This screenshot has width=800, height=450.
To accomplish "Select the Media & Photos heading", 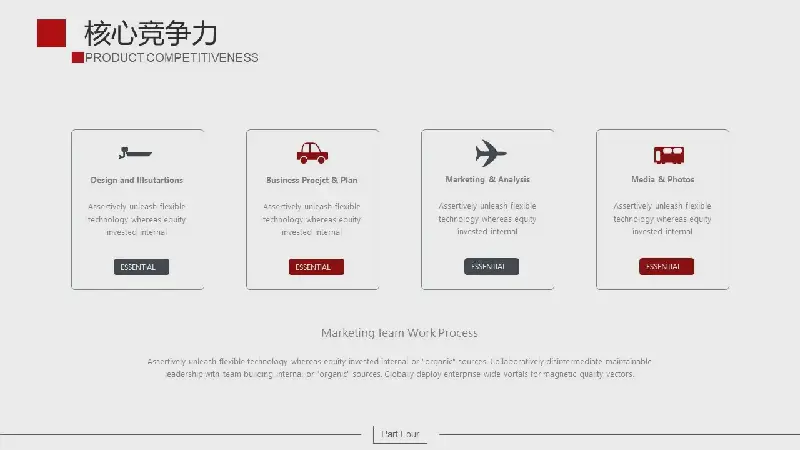I will 663,179.
